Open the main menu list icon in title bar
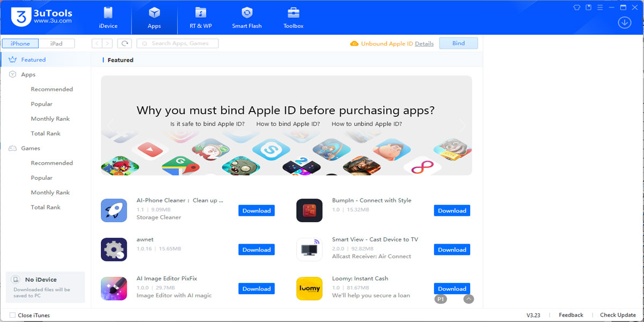Image resolution: width=644 pixels, height=322 pixels. [x=600, y=8]
